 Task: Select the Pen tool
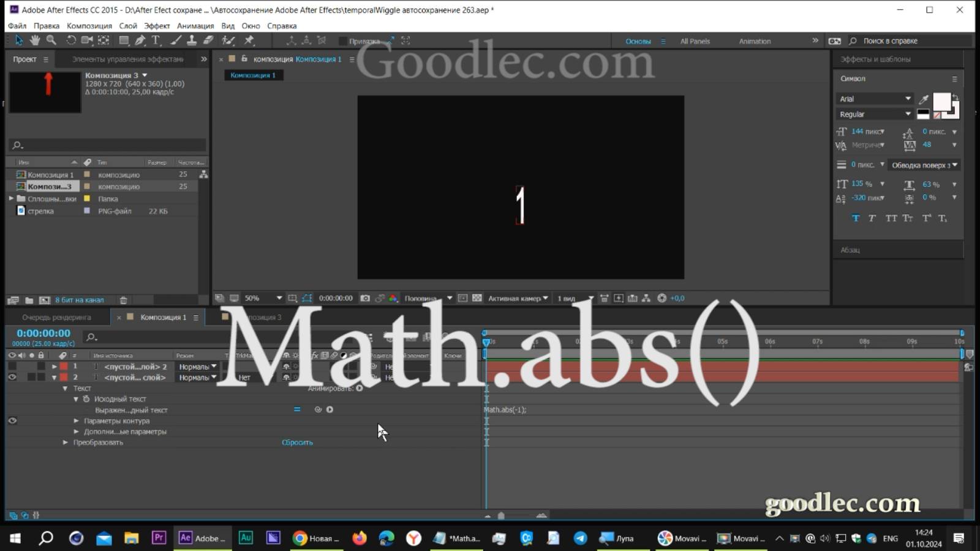click(140, 40)
